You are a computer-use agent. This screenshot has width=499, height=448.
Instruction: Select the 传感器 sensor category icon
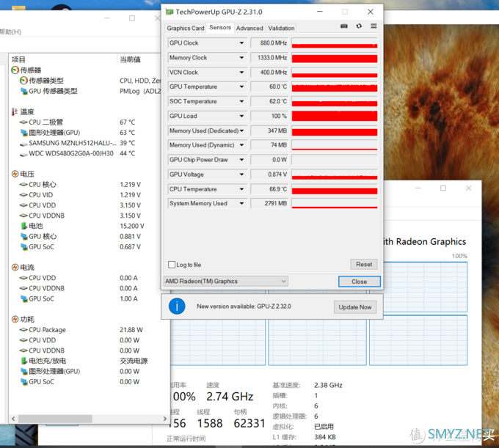[15, 70]
